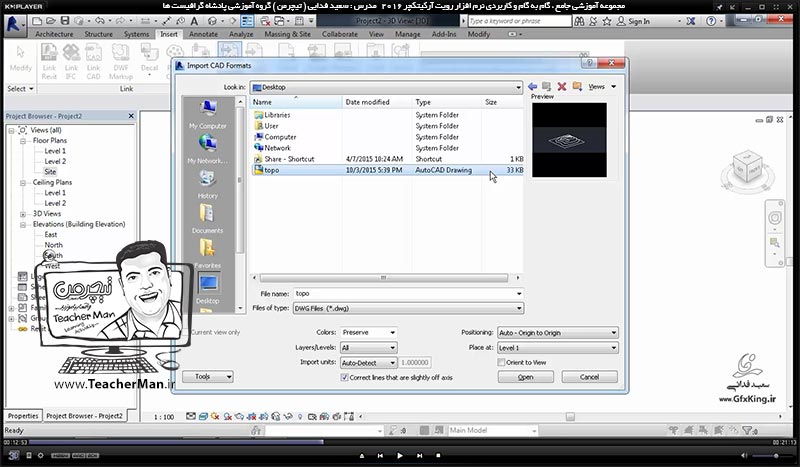Select Desktop in the places sidebar
Viewport: 800px width, 467px height.
click(208, 289)
